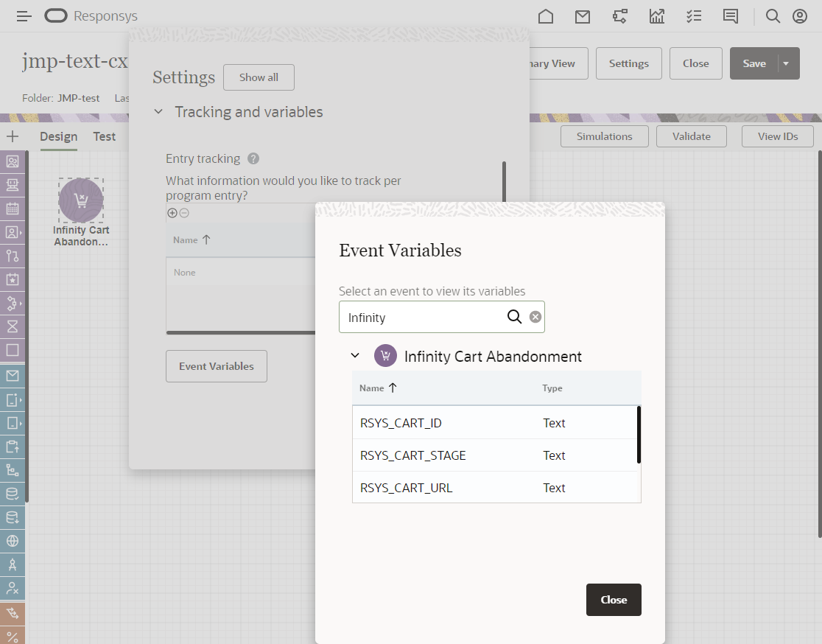This screenshot has height=644, width=822.
Task: Collapse Tracking and variables section
Action: pyautogui.click(x=158, y=112)
